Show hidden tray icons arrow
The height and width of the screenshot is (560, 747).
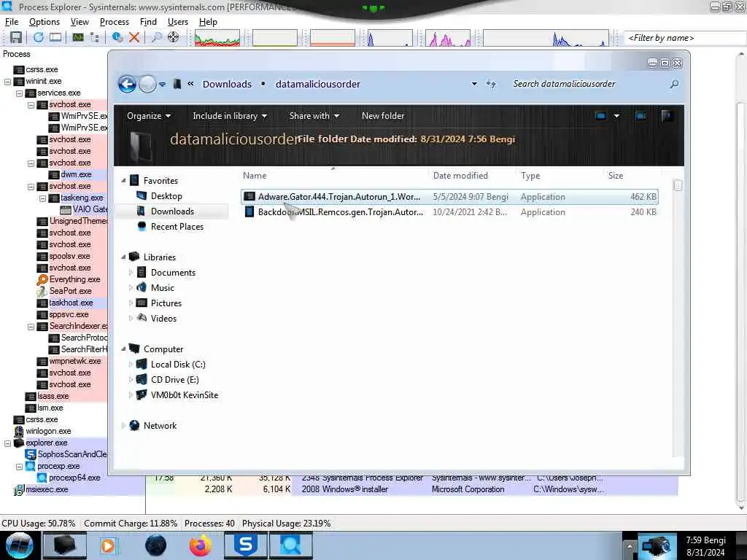coord(630,546)
